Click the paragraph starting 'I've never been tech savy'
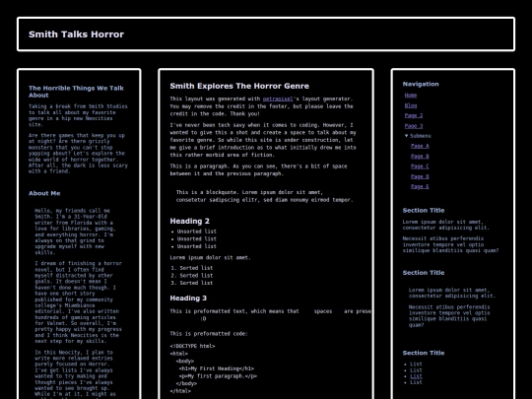The image size is (532, 399). point(263,140)
